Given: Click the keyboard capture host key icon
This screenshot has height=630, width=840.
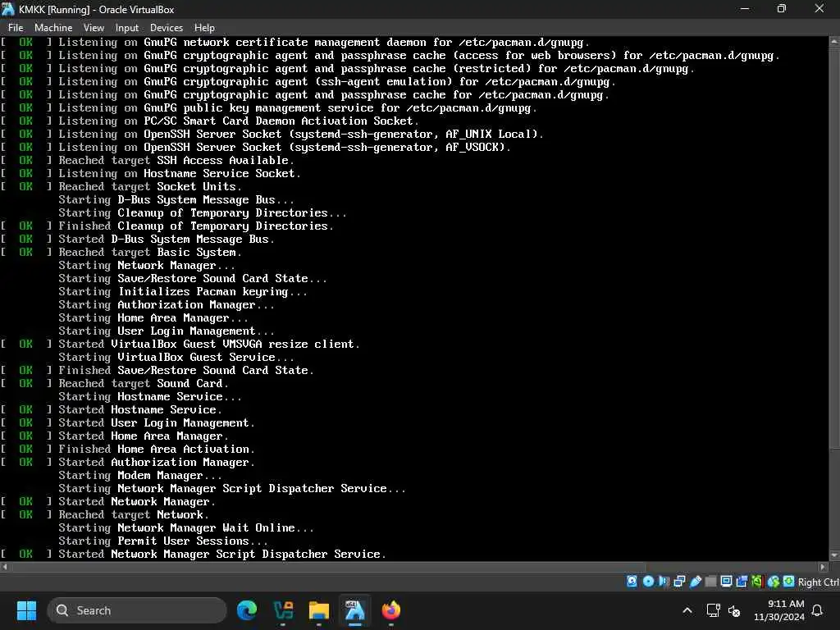Looking at the screenshot, I should 788,582.
